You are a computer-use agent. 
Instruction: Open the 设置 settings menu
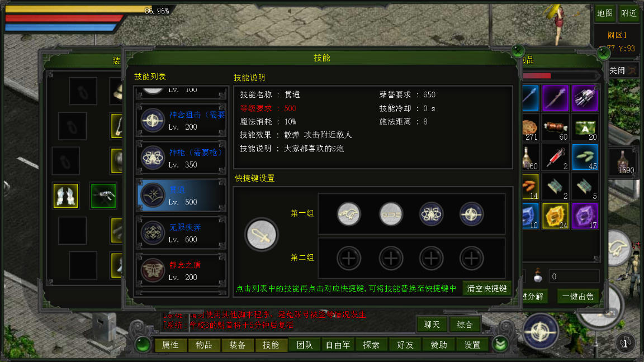tap(472, 345)
